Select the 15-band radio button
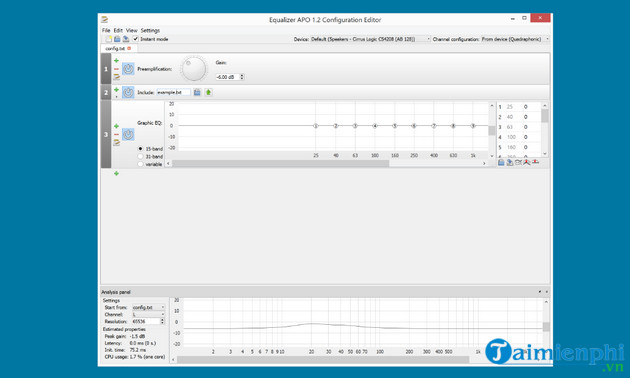The width and height of the screenshot is (630, 378). point(140,149)
